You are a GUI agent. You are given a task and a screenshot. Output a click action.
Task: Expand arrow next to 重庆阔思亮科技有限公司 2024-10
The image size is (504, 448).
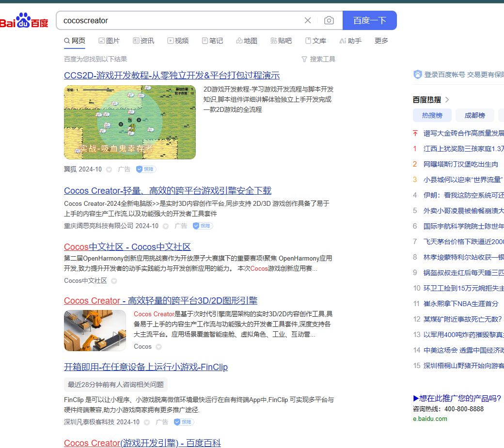[x=166, y=226]
